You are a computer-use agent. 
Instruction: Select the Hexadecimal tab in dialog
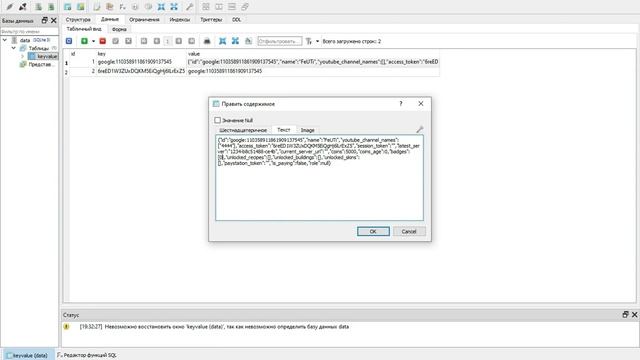[243, 130]
